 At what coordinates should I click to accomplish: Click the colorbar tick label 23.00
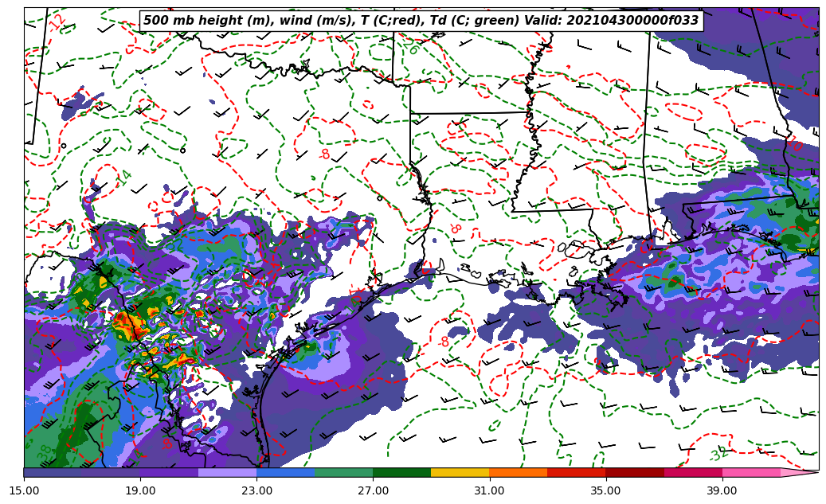(256, 490)
